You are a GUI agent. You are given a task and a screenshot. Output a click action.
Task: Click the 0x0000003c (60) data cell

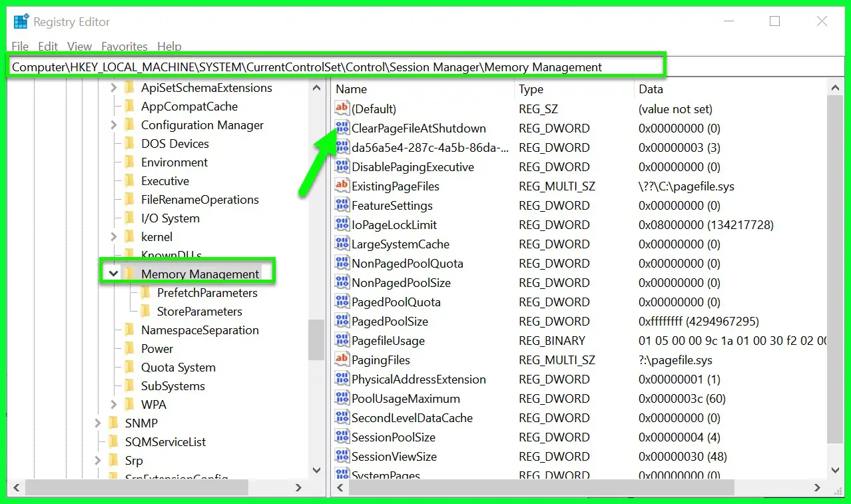(682, 399)
